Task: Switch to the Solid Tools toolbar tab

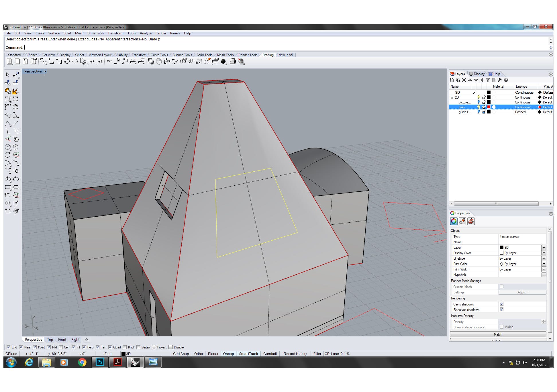Action: (204, 55)
